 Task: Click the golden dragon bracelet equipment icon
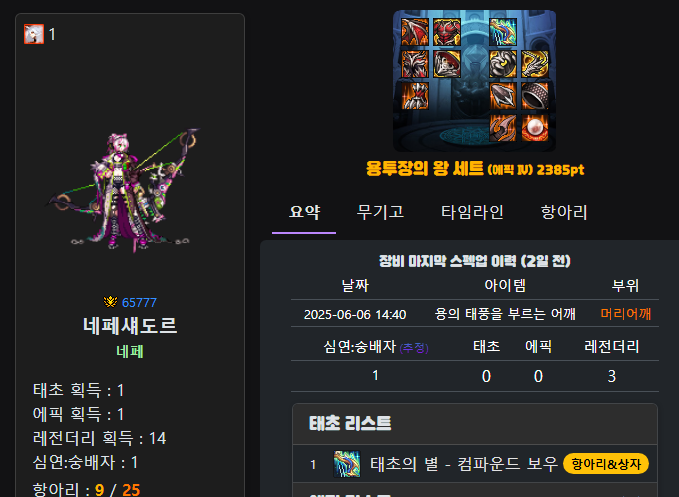coord(535,64)
